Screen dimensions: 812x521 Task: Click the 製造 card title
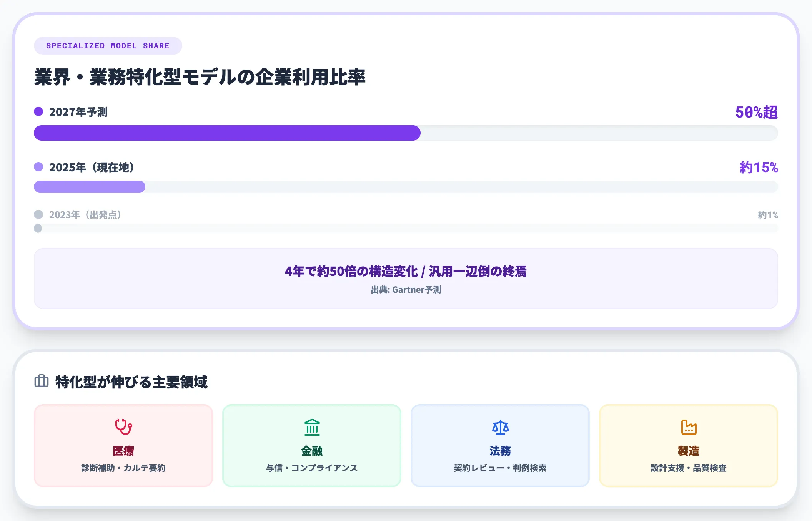pos(689,451)
